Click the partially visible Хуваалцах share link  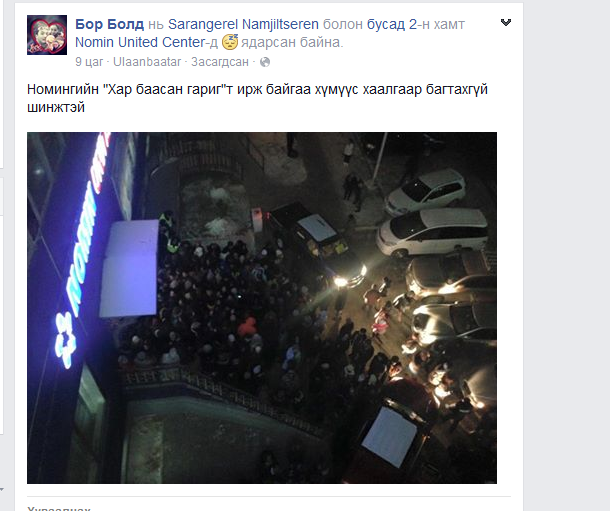(x=58, y=508)
